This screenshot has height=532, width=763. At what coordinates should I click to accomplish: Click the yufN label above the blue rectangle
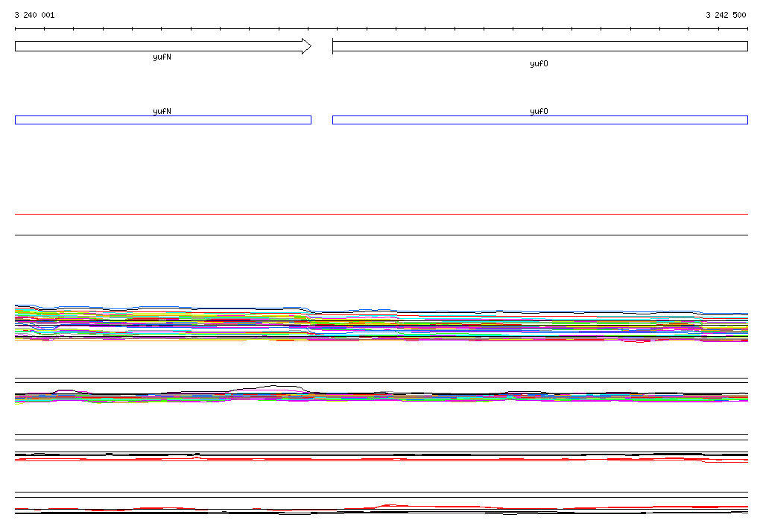click(x=162, y=112)
